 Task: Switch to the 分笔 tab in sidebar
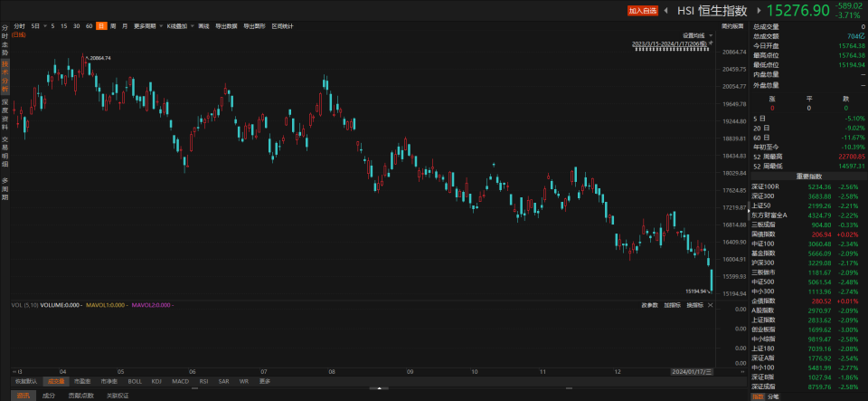point(773,396)
